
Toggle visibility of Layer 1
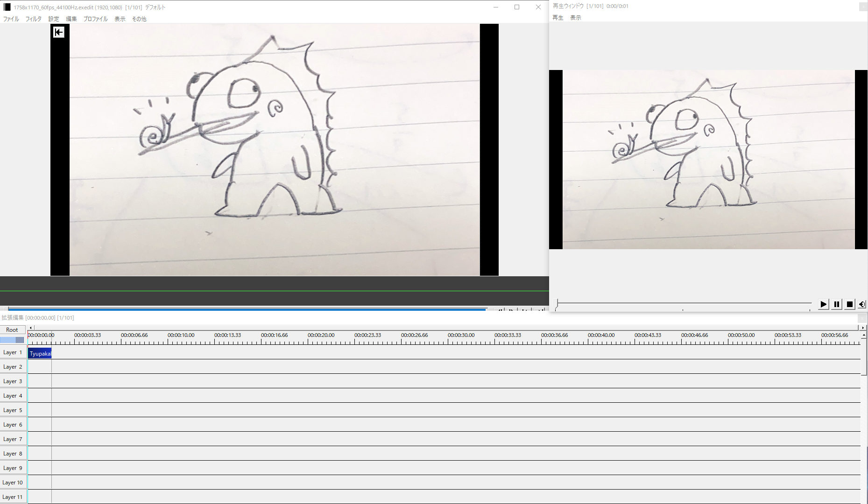(x=13, y=353)
